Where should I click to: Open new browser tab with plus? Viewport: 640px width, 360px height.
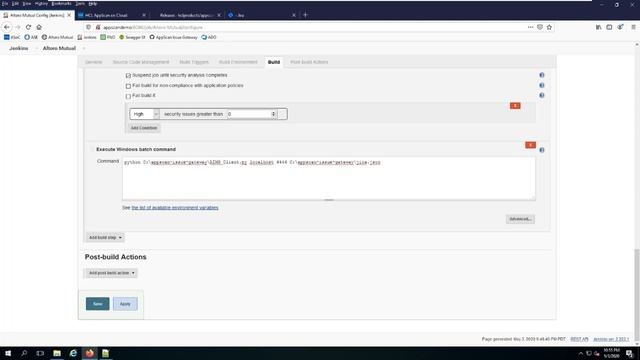click(305, 15)
